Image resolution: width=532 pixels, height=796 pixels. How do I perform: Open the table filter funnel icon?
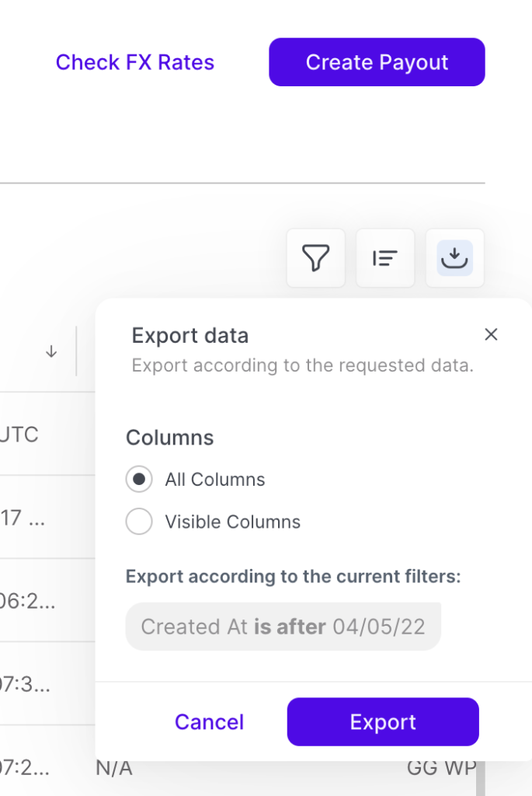tap(315, 258)
